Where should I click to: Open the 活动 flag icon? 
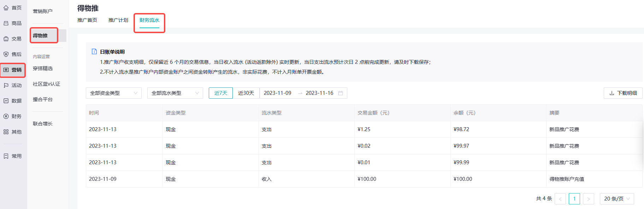[x=6, y=85]
